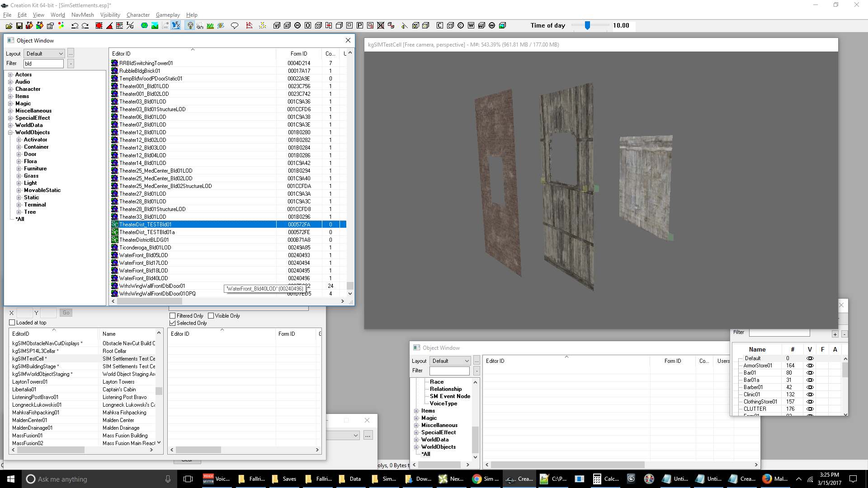This screenshot has width=868, height=488.
Task: Toggle the FX water effects icon
Action: pyautogui.click(x=176, y=26)
